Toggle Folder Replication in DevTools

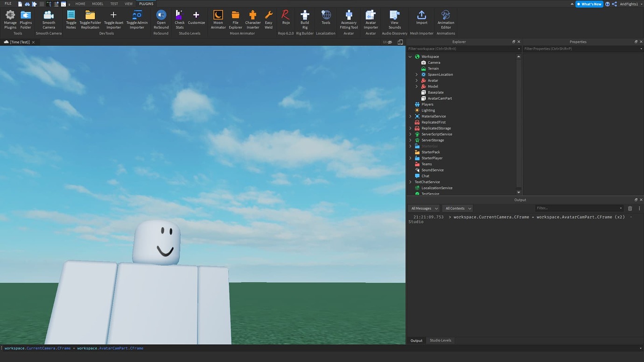(x=90, y=19)
